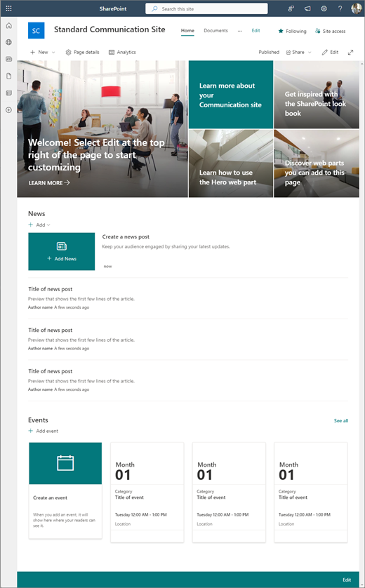Image resolution: width=365 pixels, height=588 pixels.
Task: Click the Search this site field
Action: click(206, 8)
